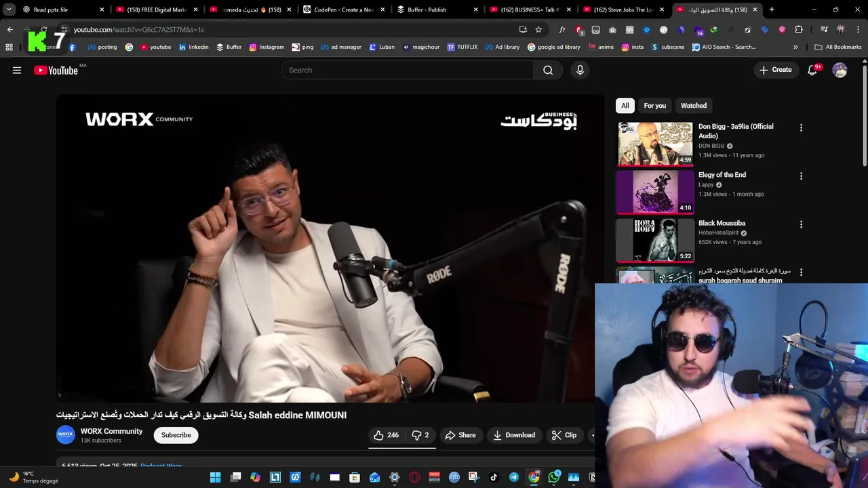Viewport: 868px width, 488px height.
Task: Open All Bookmarks folder
Action: click(837, 47)
